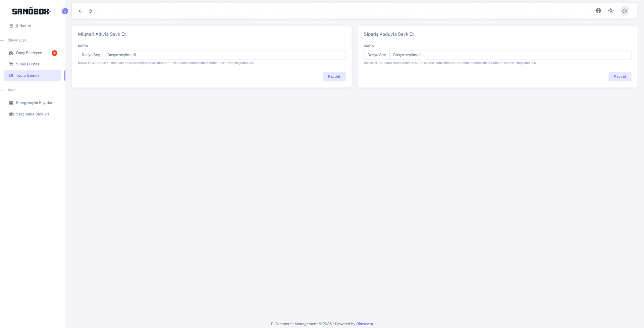This screenshot has height=328, width=644.
Task: Click Dosya Seç under Müşteri Adıyla Sevk Et
Action: (91, 55)
